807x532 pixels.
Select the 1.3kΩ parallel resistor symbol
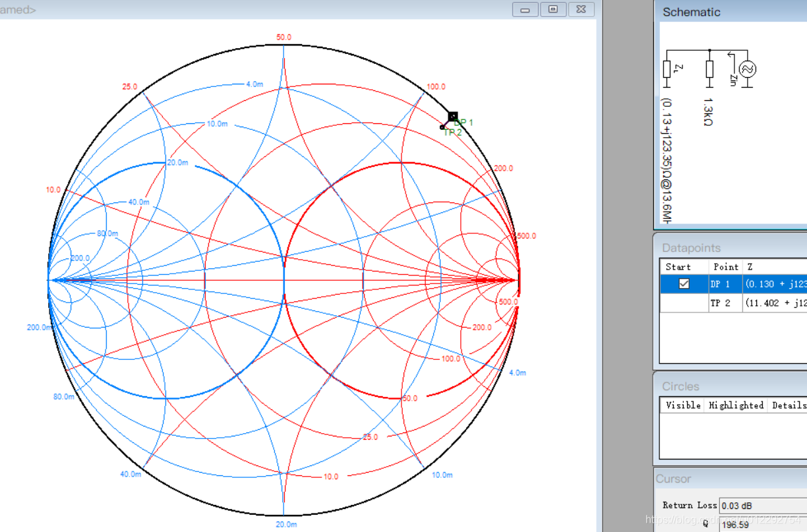point(709,69)
